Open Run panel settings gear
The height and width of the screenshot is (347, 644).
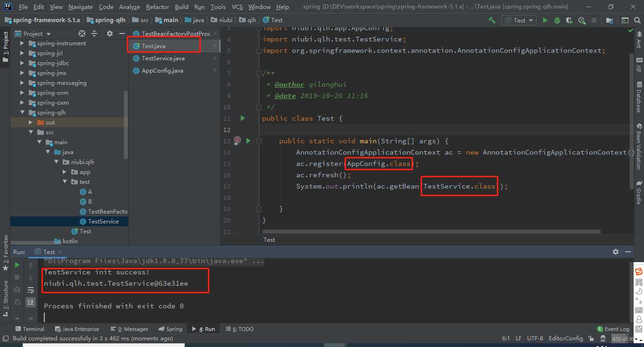[615, 252]
